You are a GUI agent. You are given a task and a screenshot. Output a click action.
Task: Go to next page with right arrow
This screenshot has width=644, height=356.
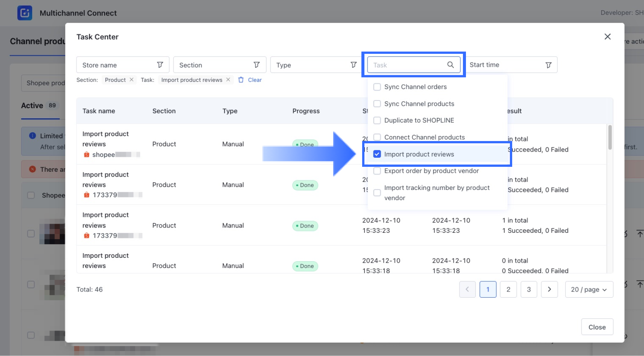coord(549,290)
